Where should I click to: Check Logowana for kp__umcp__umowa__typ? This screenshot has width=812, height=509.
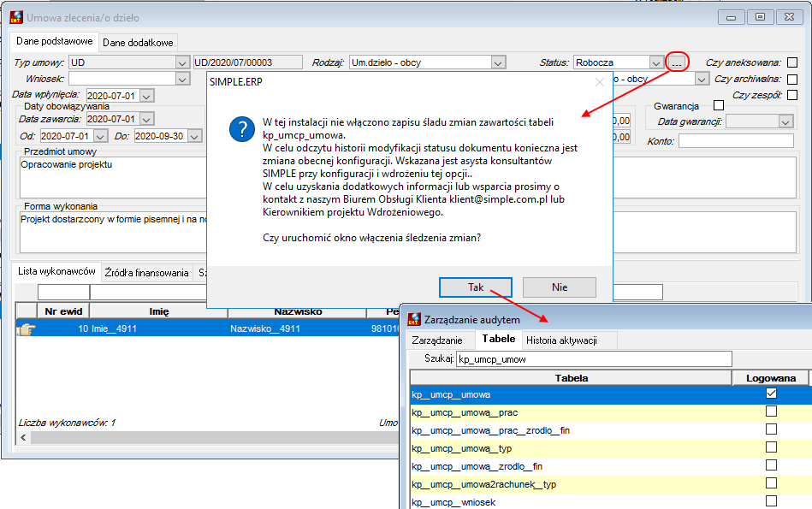coord(771,447)
